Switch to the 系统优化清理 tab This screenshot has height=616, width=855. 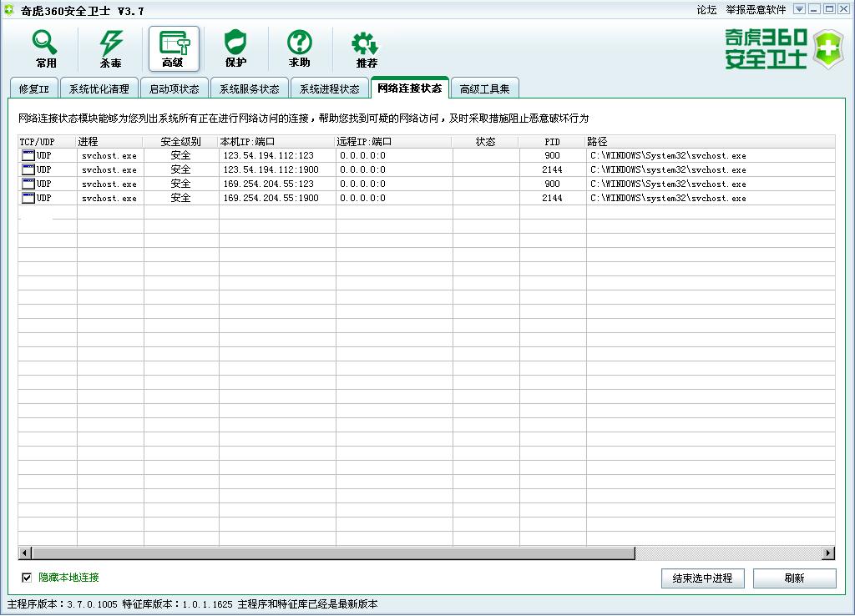click(x=99, y=88)
